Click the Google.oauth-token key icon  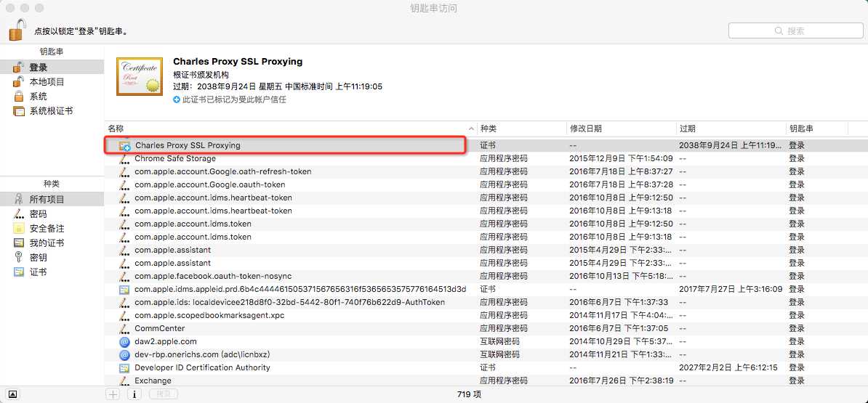click(124, 184)
